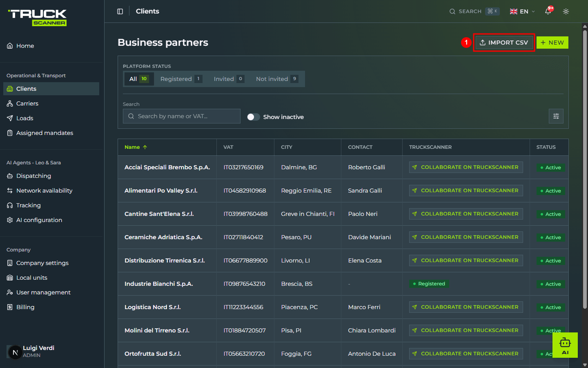Open the header SEARCH box
Screen dimensions: 588x368
[474, 11]
